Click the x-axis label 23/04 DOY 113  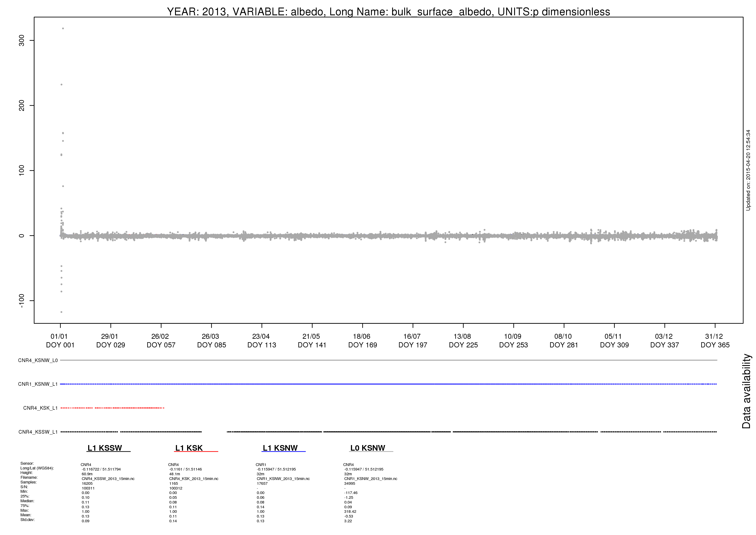click(x=261, y=340)
